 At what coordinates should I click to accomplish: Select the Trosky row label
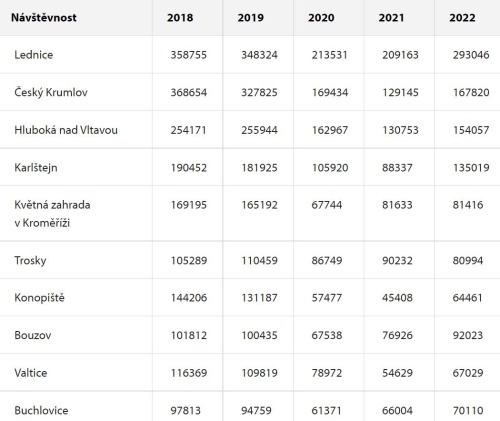point(30,260)
